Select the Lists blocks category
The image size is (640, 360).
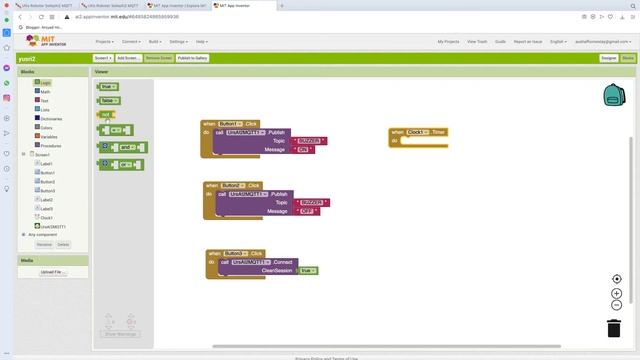click(45, 110)
